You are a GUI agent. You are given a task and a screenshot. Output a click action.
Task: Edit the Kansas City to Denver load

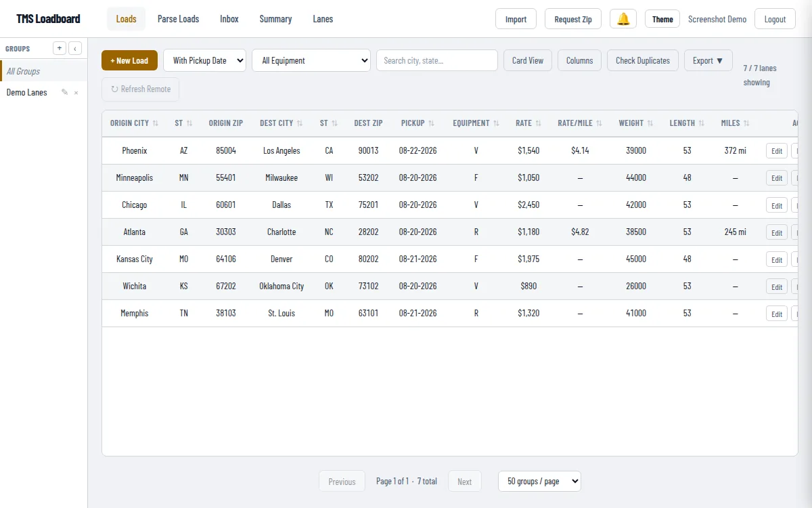[777, 259]
